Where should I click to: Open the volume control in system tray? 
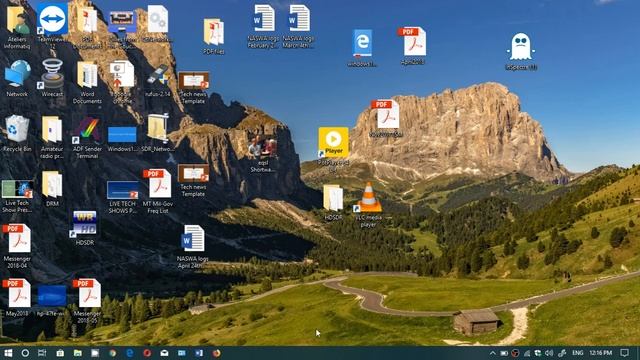click(x=549, y=353)
